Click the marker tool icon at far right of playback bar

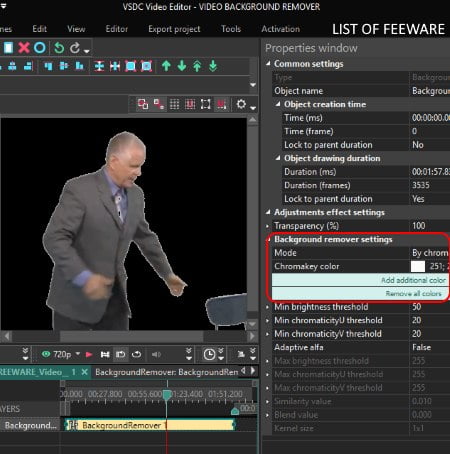[x=241, y=354]
